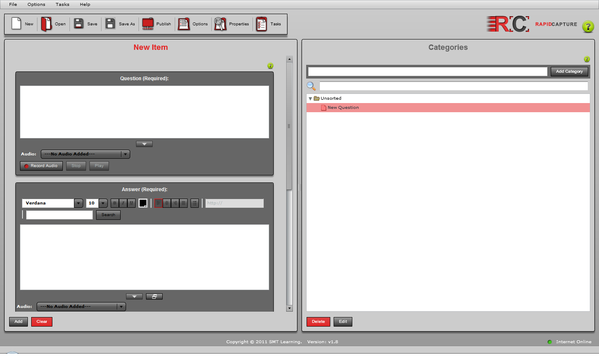Toggle bold formatting in Answer editor
Image resolution: width=599 pixels, height=364 pixels.
pyautogui.click(x=115, y=203)
